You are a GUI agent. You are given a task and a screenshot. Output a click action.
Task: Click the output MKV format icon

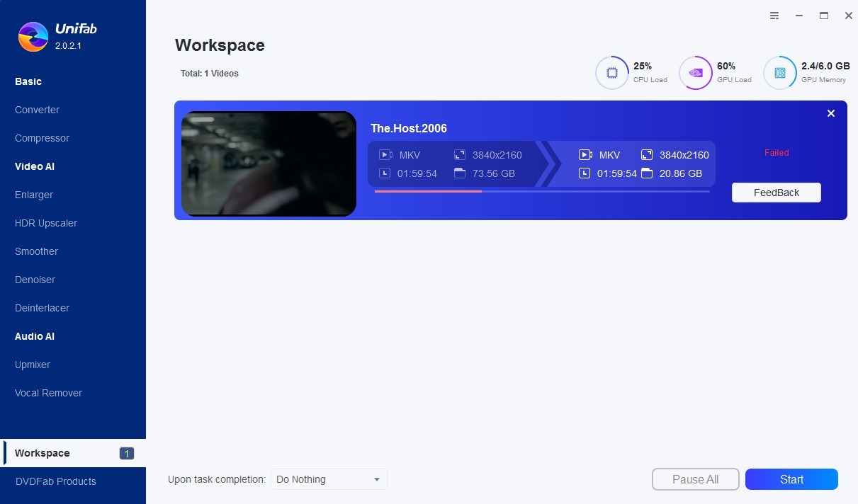[x=585, y=155]
